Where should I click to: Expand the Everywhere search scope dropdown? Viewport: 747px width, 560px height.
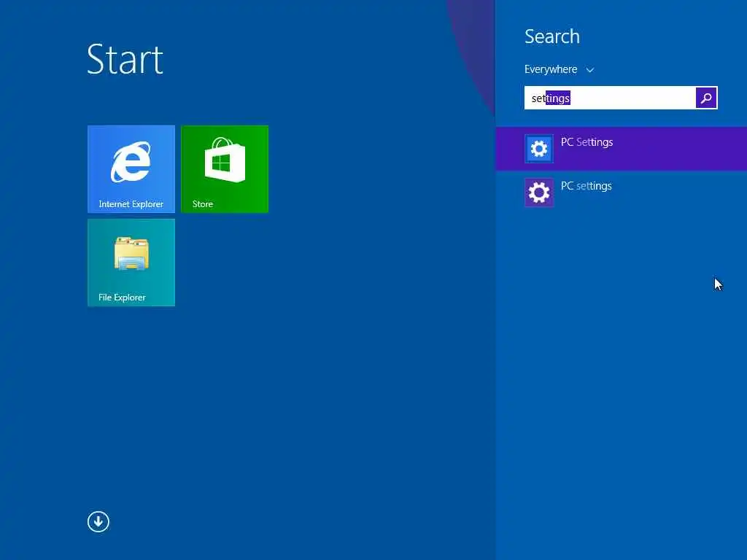tap(559, 69)
